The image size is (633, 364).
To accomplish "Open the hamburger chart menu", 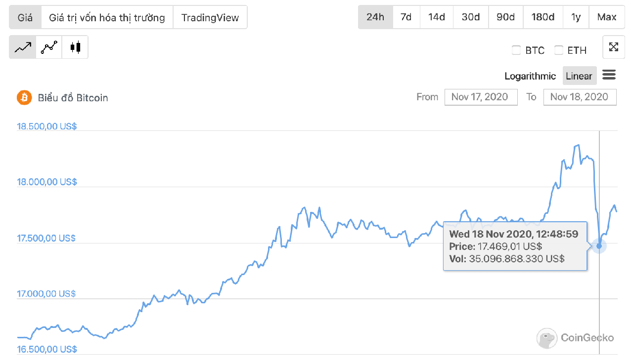I will pos(609,75).
